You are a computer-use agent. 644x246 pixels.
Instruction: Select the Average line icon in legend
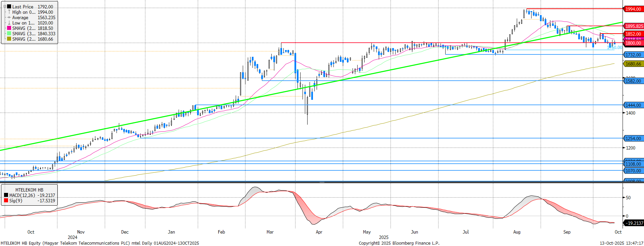[9, 17]
